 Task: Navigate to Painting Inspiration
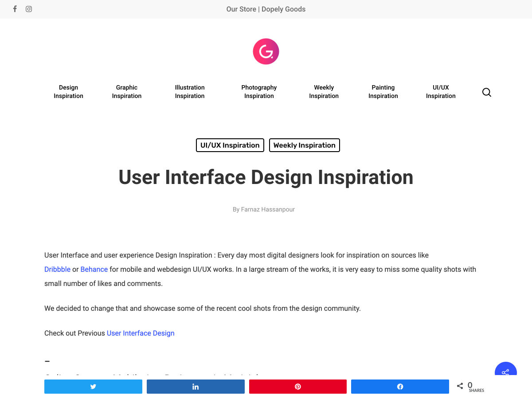pyautogui.click(x=383, y=92)
